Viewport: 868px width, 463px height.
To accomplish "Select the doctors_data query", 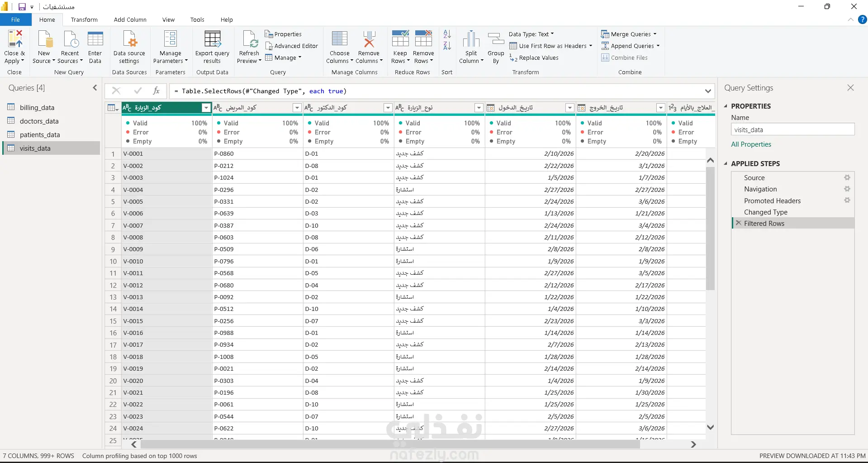I will (x=39, y=121).
